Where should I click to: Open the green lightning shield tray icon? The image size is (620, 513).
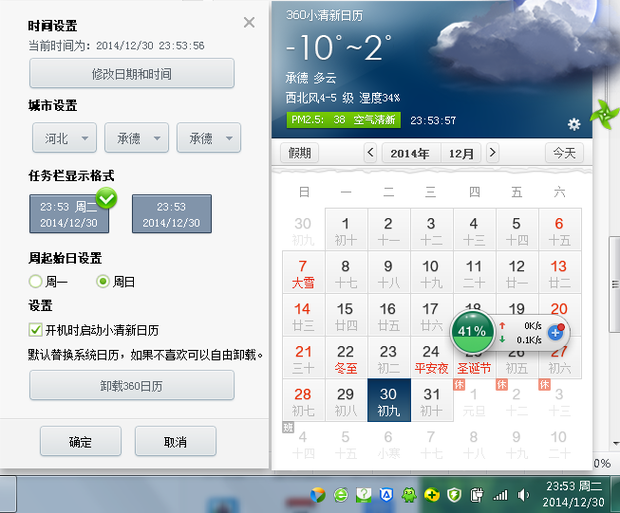pos(454,494)
